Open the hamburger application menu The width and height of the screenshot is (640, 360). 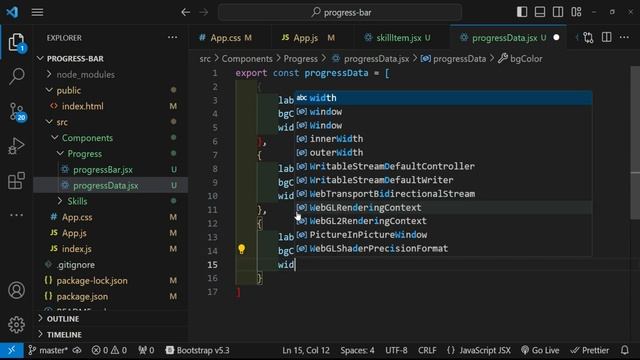pos(37,12)
